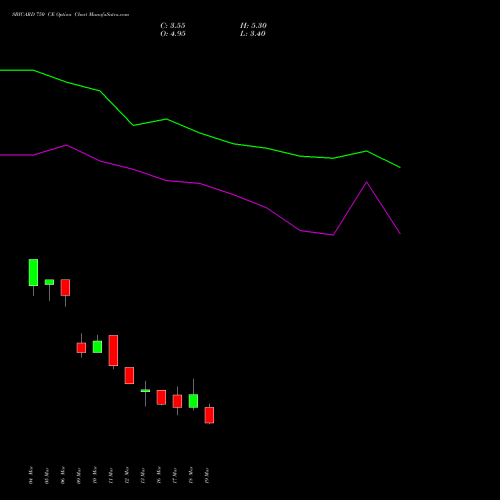Viewport: 500px width, 500px height.
Task: Click the 17 Mar date label
Action: tap(175, 475)
